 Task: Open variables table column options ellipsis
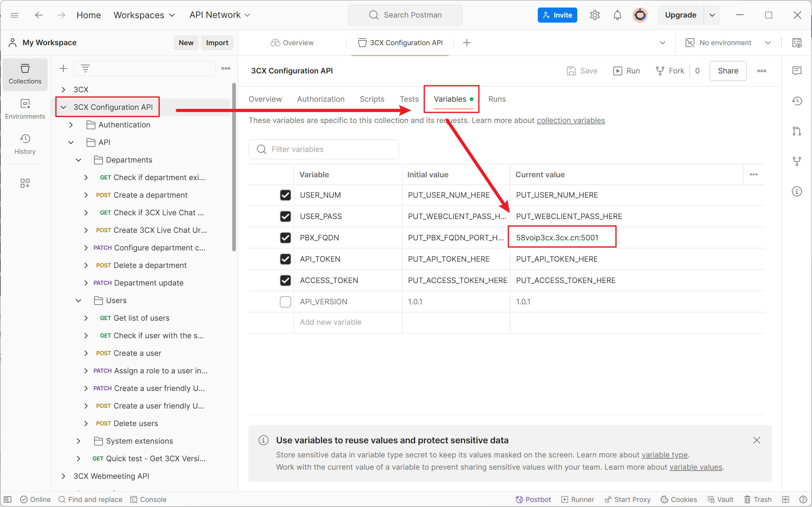[754, 174]
